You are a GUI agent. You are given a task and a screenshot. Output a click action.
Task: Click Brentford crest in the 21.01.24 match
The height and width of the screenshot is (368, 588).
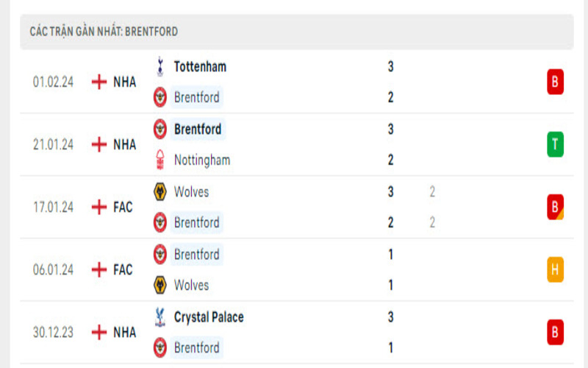(159, 130)
